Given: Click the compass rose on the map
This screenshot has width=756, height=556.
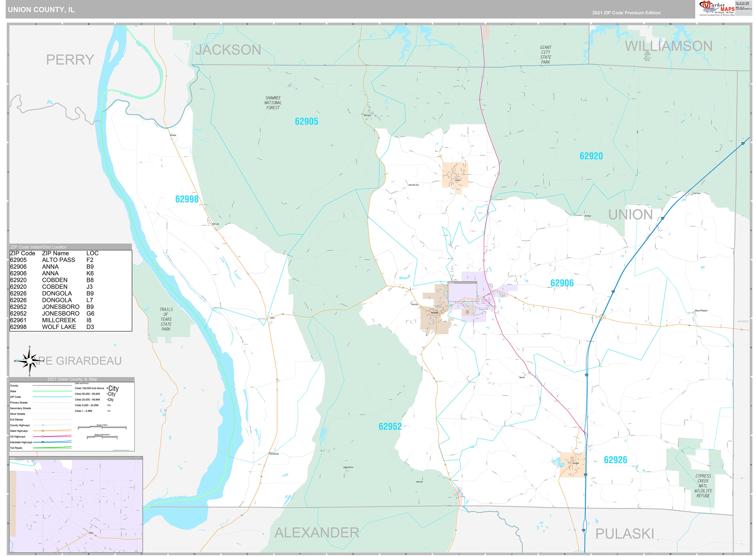Looking at the screenshot, I should click(x=30, y=361).
